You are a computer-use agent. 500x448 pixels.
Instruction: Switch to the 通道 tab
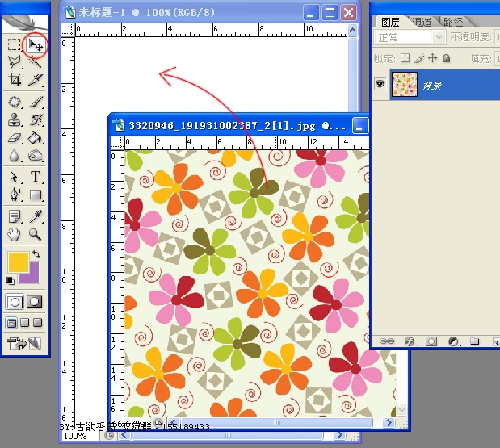[x=422, y=23]
